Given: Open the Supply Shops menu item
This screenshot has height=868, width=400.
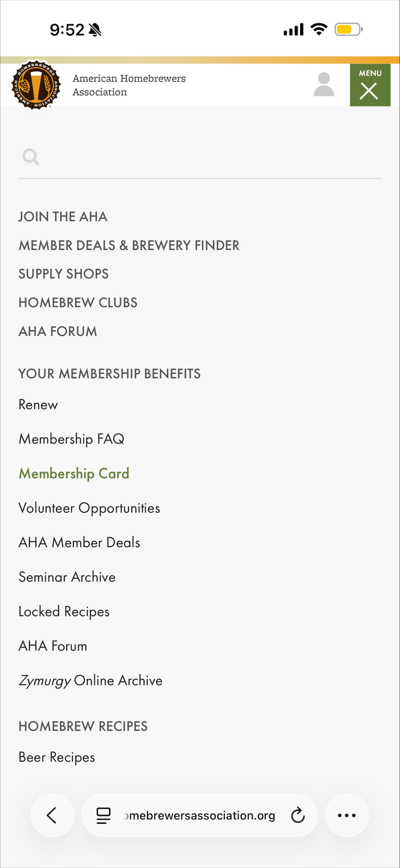Looking at the screenshot, I should point(64,274).
